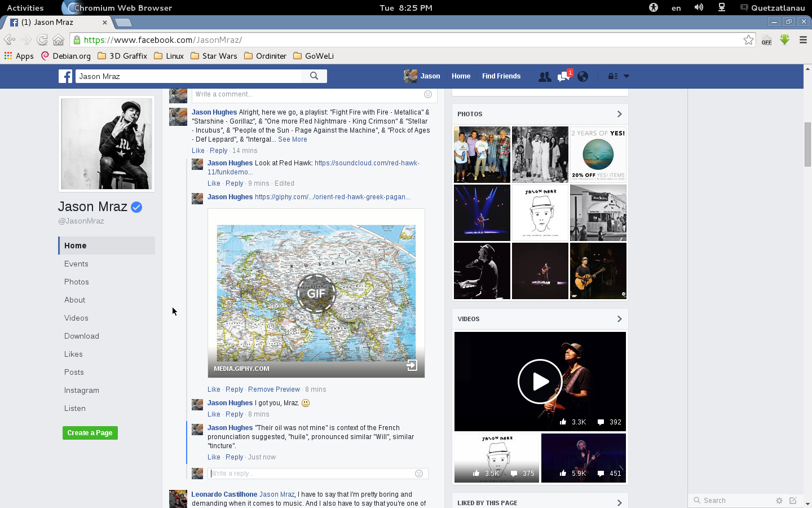812x508 pixels.
Task: Open the friend requests icon
Action: point(545,77)
